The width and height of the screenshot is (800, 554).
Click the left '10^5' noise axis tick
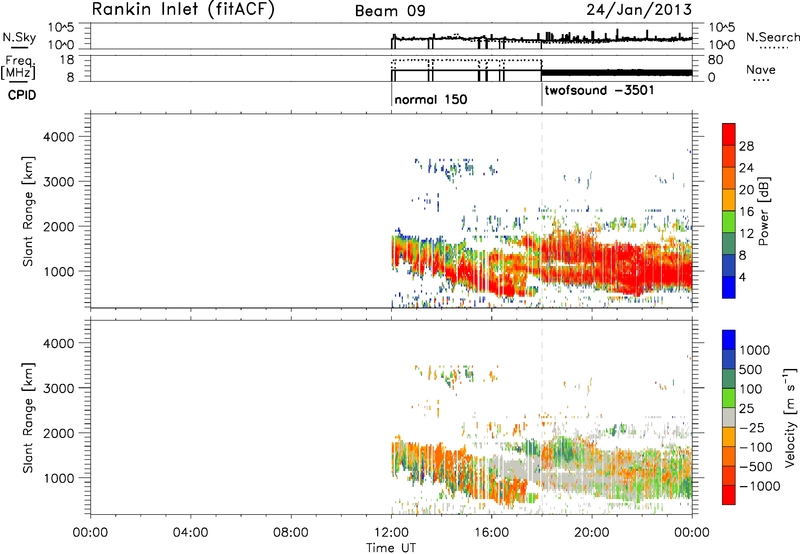tap(61, 28)
